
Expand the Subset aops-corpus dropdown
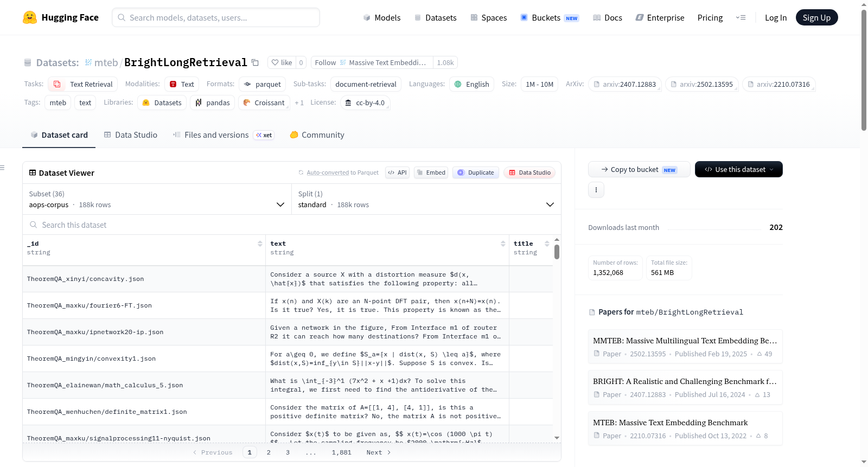click(x=157, y=199)
